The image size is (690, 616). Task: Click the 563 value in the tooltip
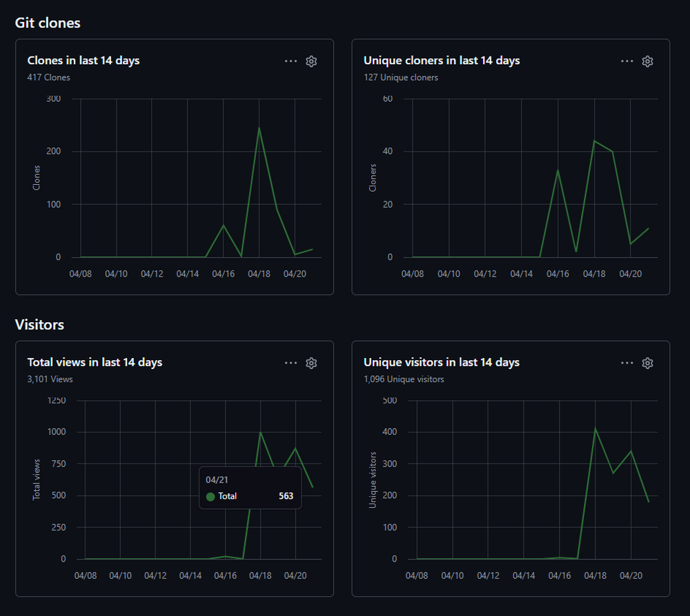coord(286,496)
